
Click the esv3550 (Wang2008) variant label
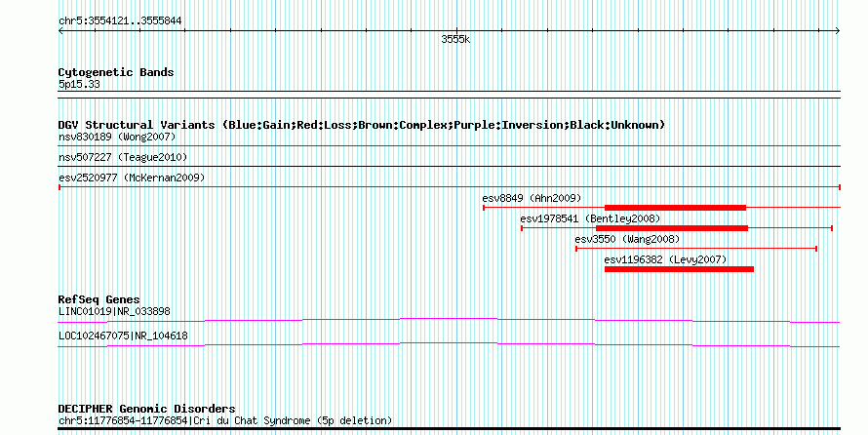[627, 239]
